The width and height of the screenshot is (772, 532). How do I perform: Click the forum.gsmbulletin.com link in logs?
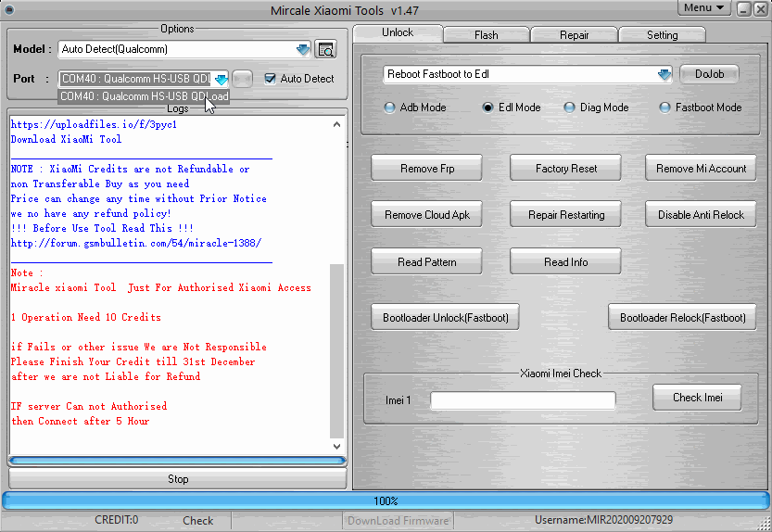click(136, 244)
